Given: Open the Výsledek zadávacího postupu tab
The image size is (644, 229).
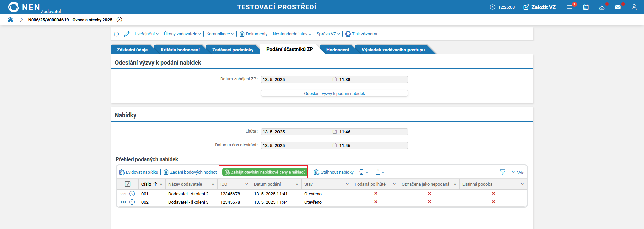Looking at the screenshot, I should coord(393,50).
